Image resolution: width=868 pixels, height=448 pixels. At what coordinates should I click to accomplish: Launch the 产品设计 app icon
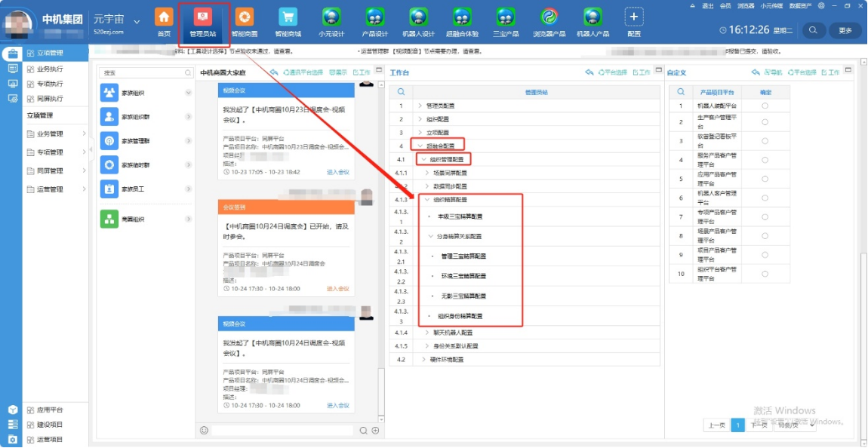(x=375, y=17)
